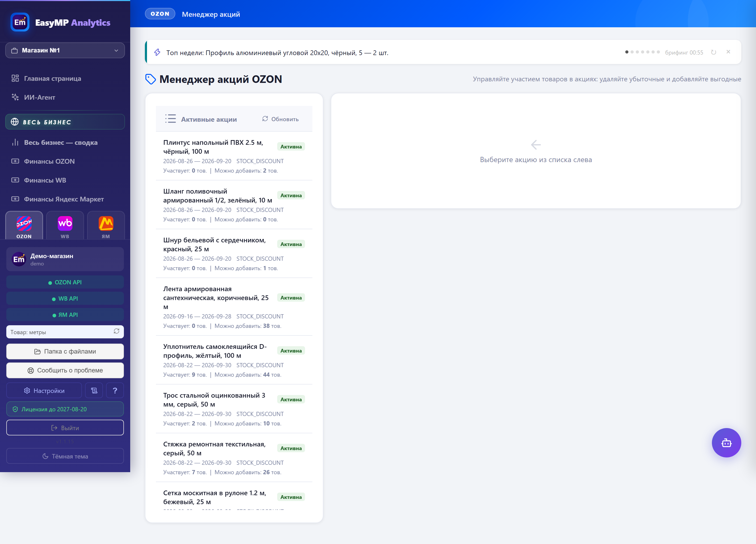Click the lightning bolt icon in briefing banner
Image resolution: width=756 pixels, height=544 pixels.
(157, 52)
